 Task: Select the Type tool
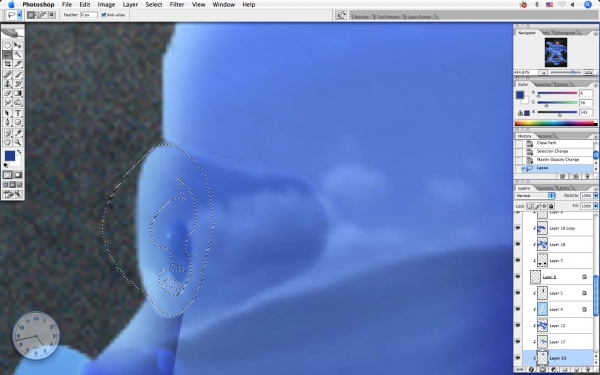(18, 113)
